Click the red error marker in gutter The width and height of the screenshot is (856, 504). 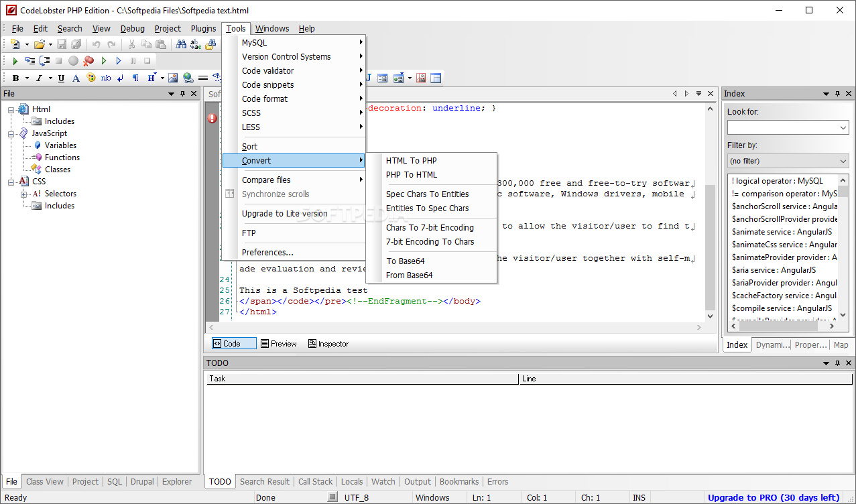coord(212,118)
